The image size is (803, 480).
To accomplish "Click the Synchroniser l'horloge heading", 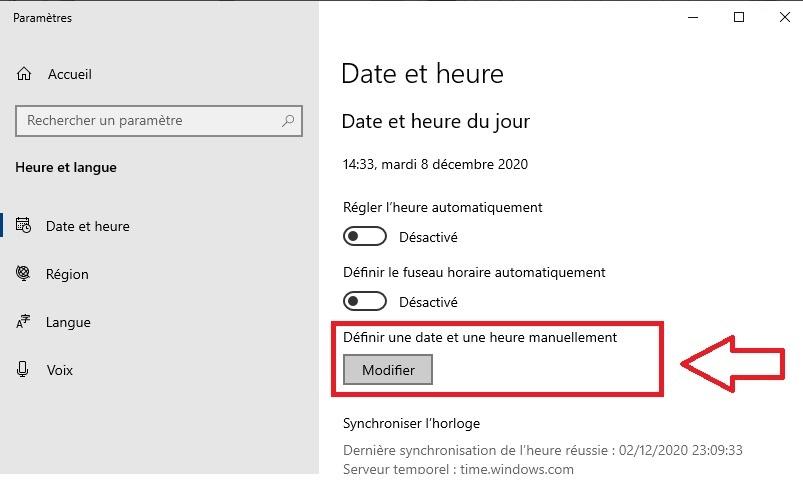I will pos(411,424).
